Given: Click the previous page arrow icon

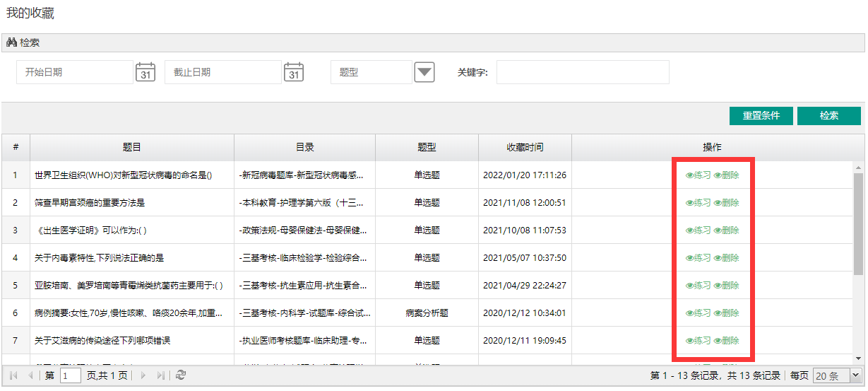Looking at the screenshot, I should [30, 375].
